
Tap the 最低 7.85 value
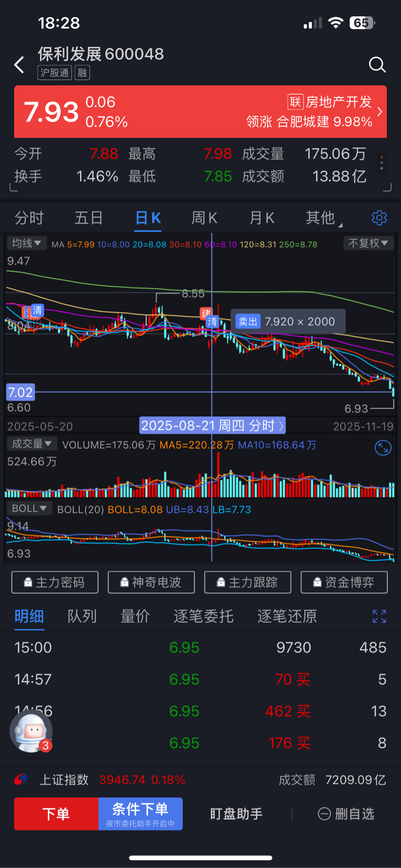click(218, 176)
